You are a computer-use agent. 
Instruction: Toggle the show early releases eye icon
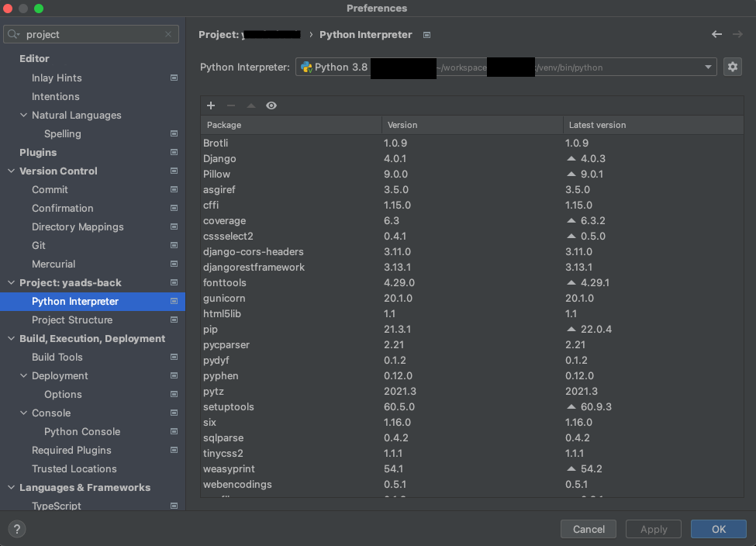pyautogui.click(x=271, y=105)
